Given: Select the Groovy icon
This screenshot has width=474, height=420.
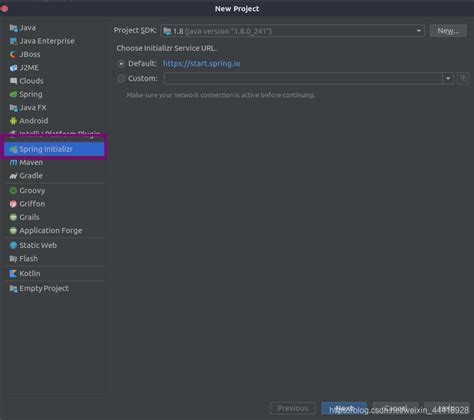Looking at the screenshot, I should click(x=13, y=191).
